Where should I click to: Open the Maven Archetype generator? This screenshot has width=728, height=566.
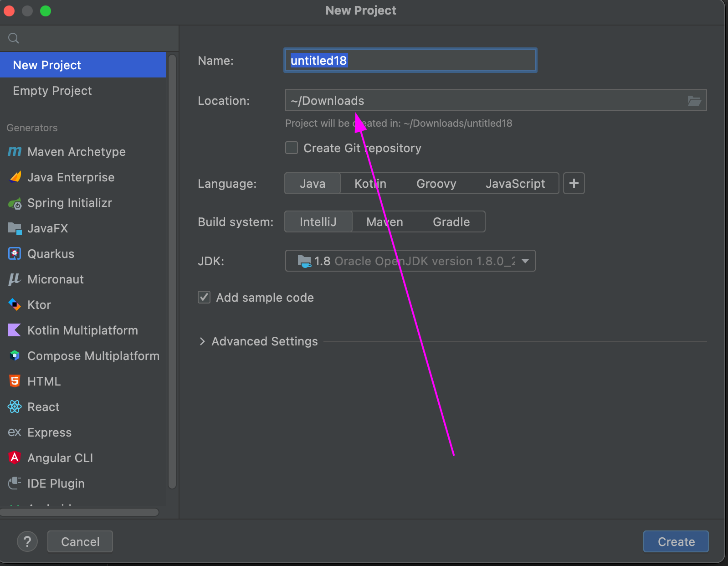pos(83,151)
